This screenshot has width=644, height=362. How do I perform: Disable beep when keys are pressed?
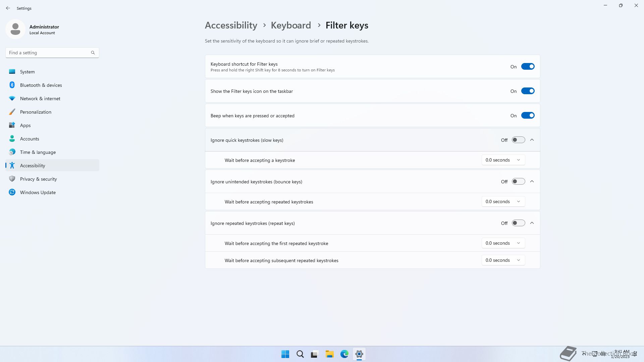(x=528, y=116)
